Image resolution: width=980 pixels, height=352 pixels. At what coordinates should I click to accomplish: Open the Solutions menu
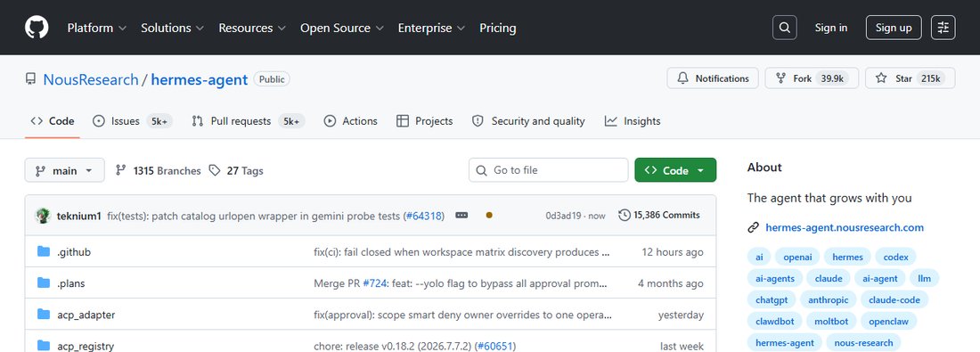click(173, 29)
